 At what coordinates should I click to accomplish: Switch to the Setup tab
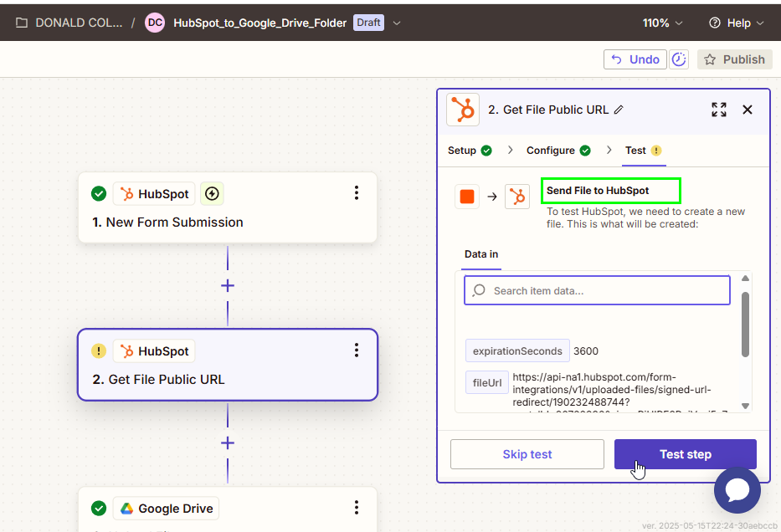(x=470, y=151)
